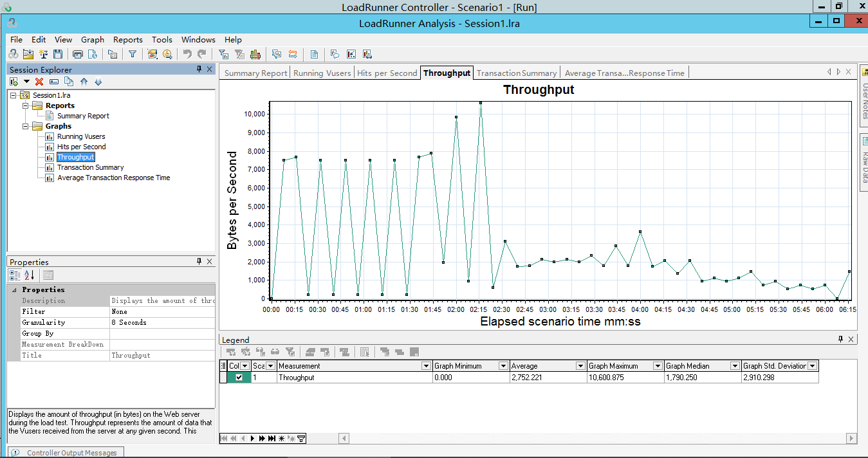Image resolution: width=868 pixels, height=458 pixels.
Task: Open the File menu
Action: click(x=16, y=39)
